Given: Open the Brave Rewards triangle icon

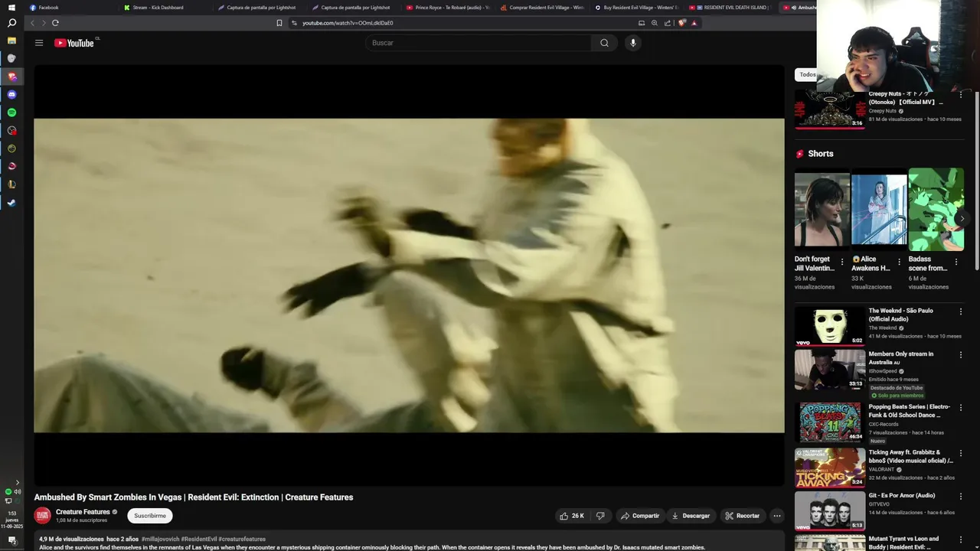Looking at the screenshot, I should click(694, 23).
